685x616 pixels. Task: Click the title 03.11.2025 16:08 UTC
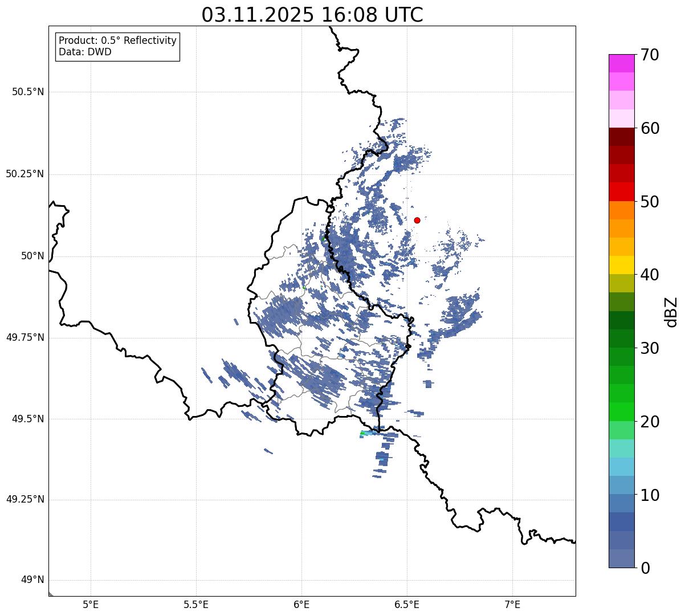(312, 15)
